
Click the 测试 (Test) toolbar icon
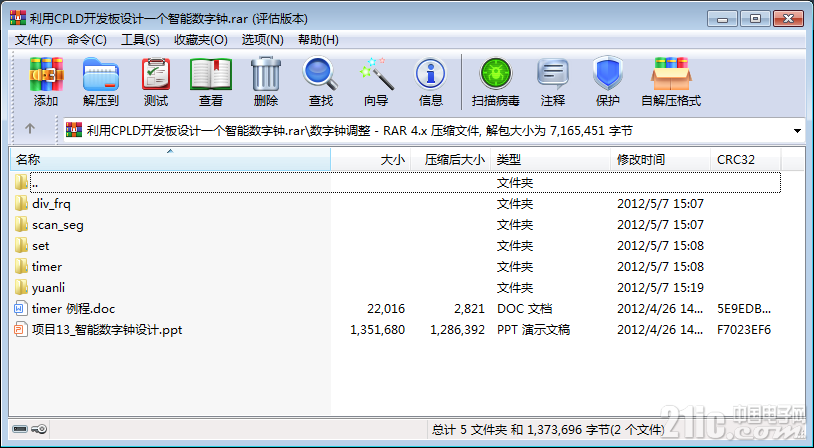156,74
